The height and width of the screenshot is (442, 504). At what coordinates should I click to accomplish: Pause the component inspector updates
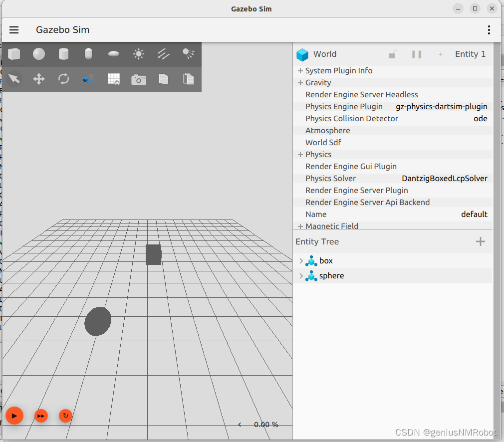pos(417,54)
